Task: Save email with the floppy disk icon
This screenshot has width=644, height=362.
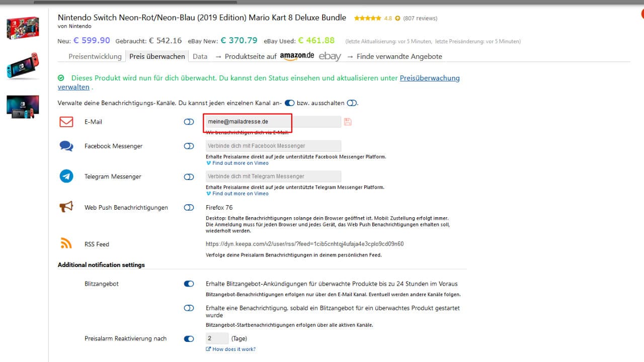Action: (x=348, y=122)
